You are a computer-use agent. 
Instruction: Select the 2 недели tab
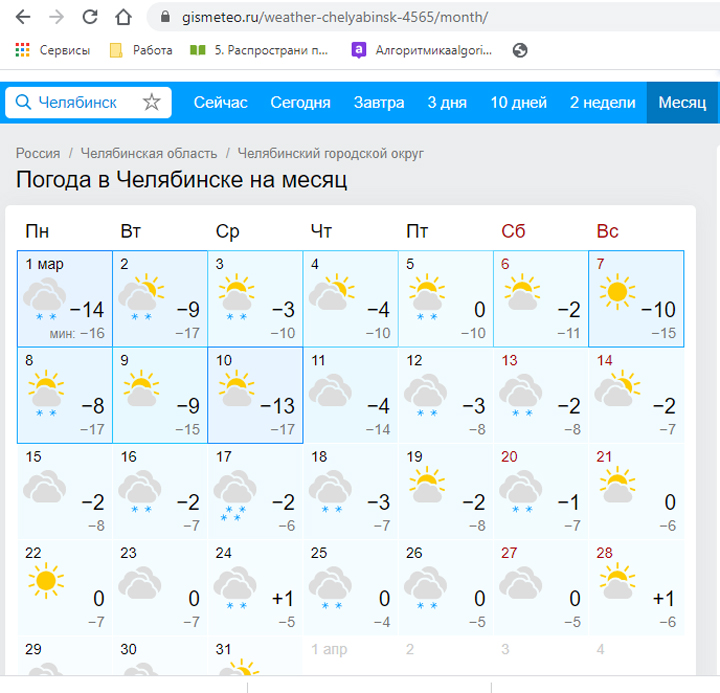click(602, 102)
